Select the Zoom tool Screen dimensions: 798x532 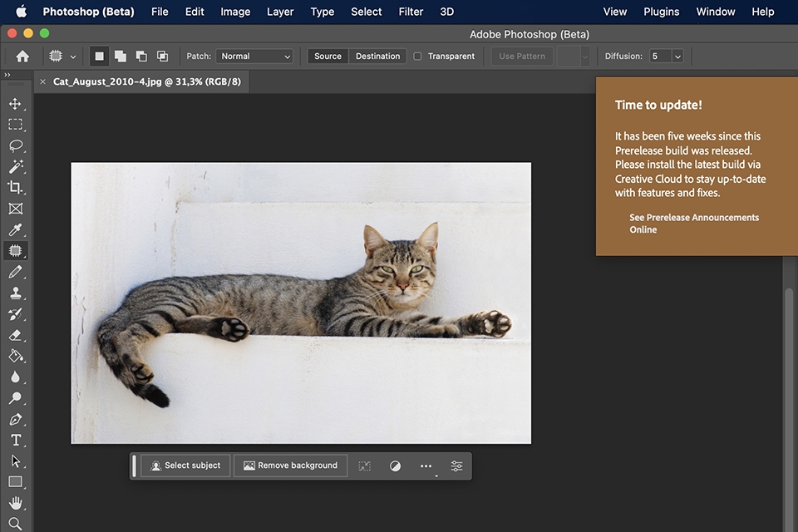click(x=15, y=524)
